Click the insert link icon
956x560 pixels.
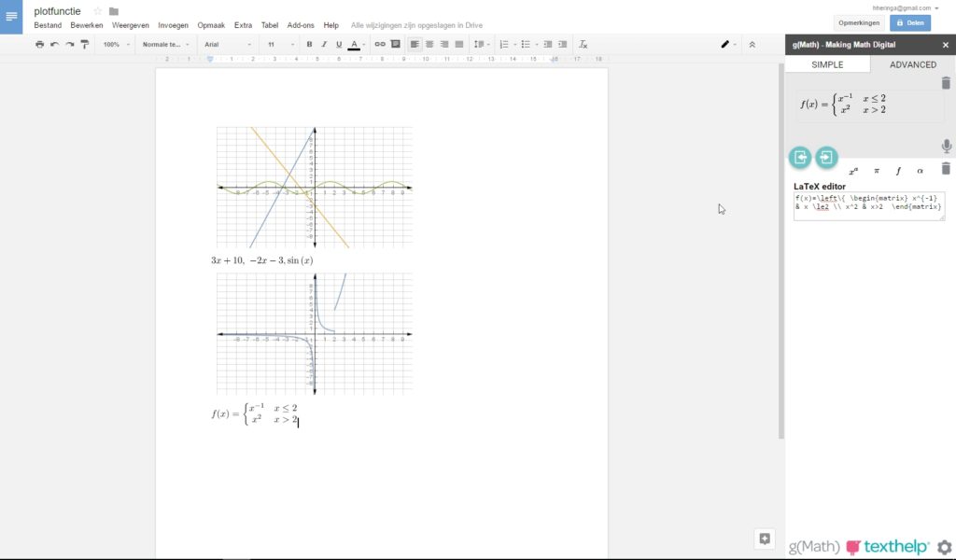tap(380, 44)
